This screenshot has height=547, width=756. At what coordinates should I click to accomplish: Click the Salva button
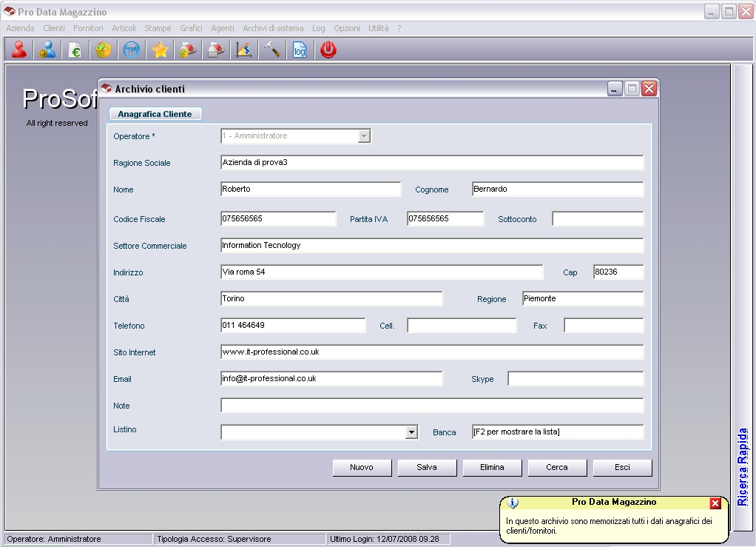(427, 467)
